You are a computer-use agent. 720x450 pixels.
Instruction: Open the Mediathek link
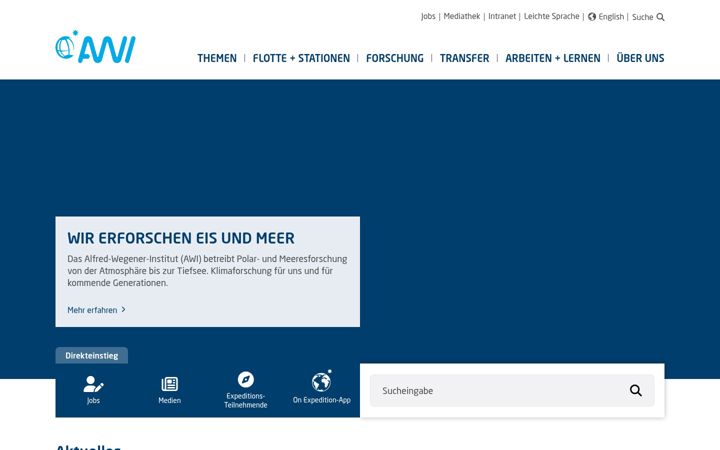coord(461,17)
